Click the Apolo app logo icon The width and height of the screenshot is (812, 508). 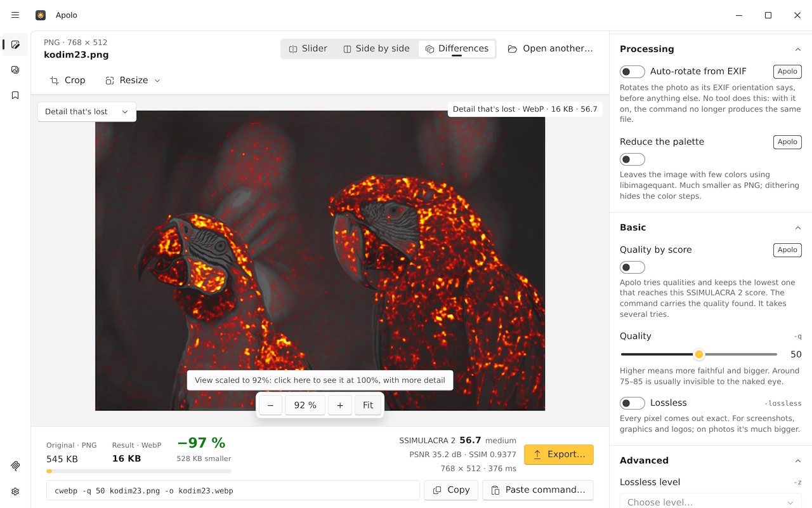point(41,15)
